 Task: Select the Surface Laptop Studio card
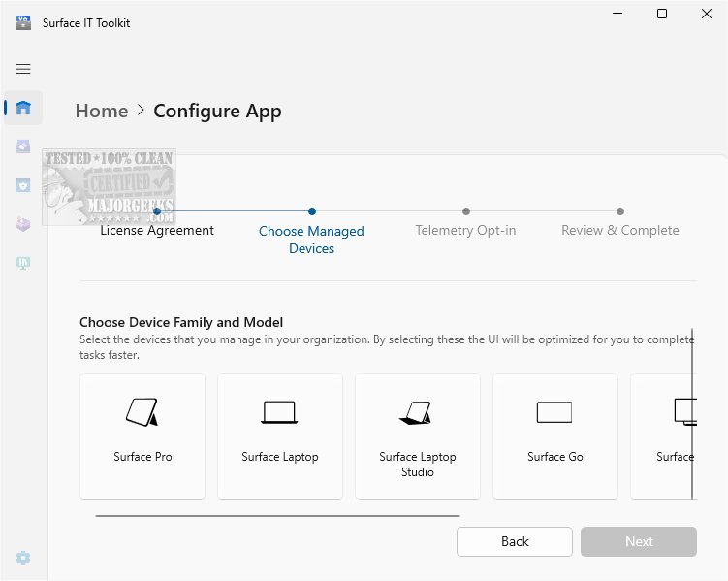[x=418, y=436]
